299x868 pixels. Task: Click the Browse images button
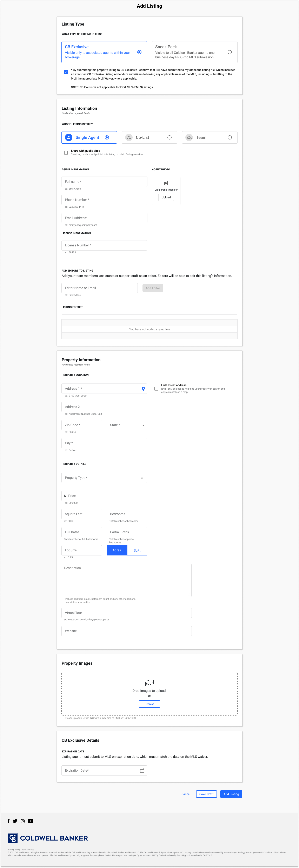(x=149, y=704)
